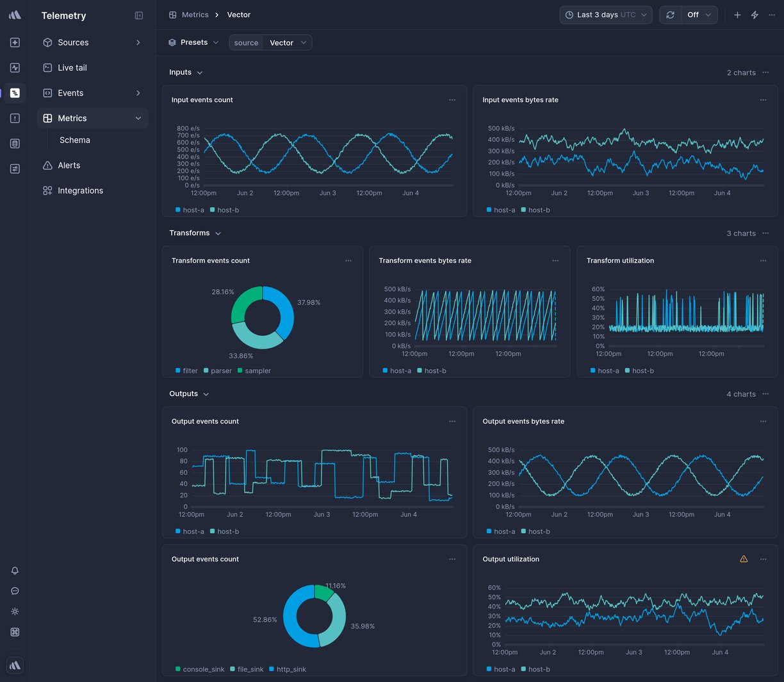Toggle sampler series in Transform events count

point(254,370)
